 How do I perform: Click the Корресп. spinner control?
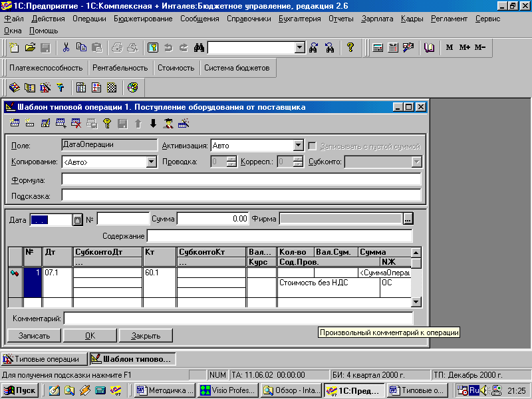pyautogui.click(x=298, y=162)
